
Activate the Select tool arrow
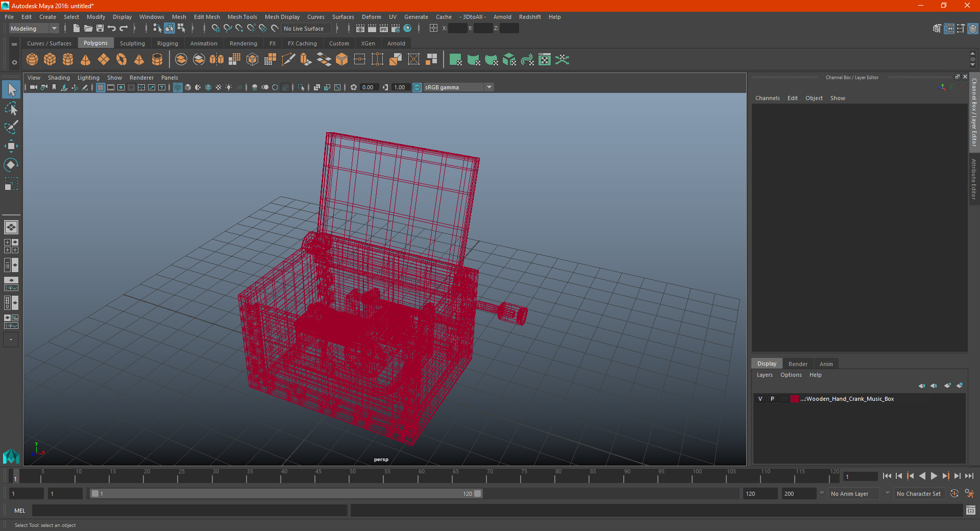coord(11,89)
